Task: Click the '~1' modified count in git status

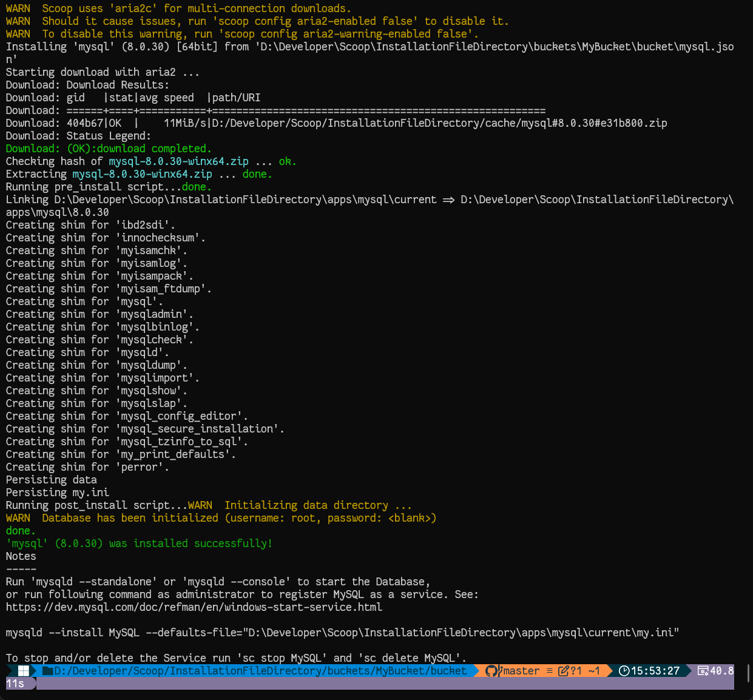Action: pos(594,670)
